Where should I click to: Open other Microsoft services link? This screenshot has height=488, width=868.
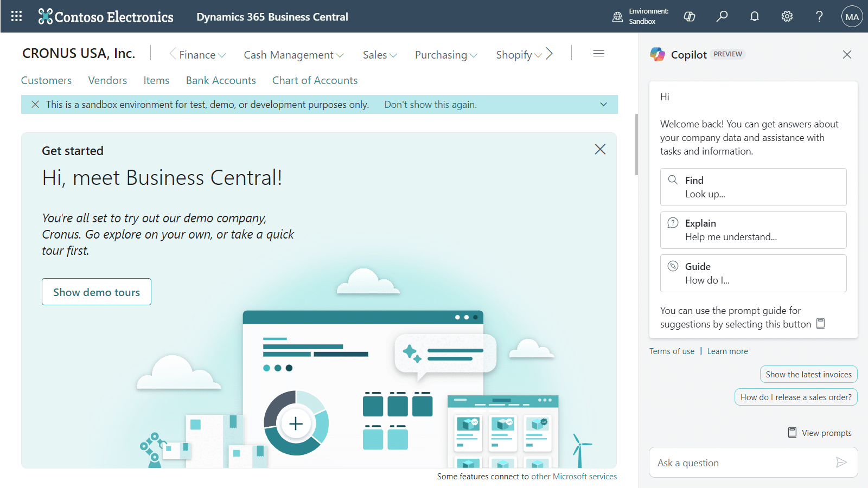[574, 477]
